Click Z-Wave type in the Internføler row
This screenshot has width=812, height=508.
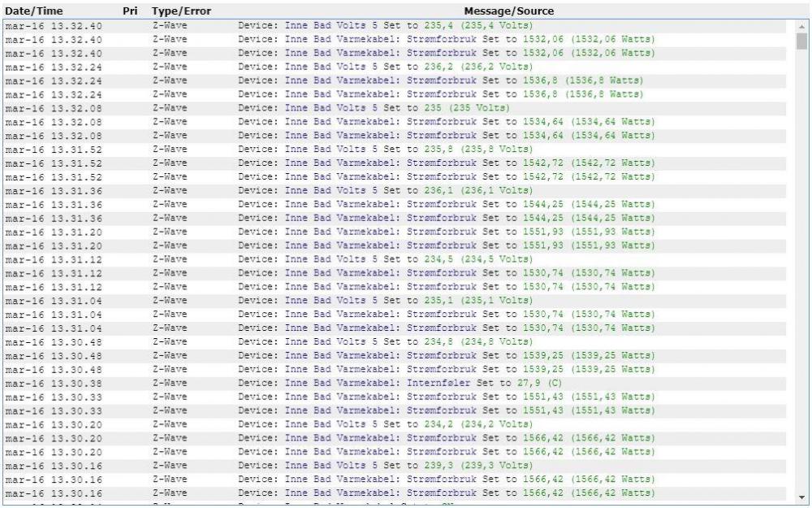169,383
